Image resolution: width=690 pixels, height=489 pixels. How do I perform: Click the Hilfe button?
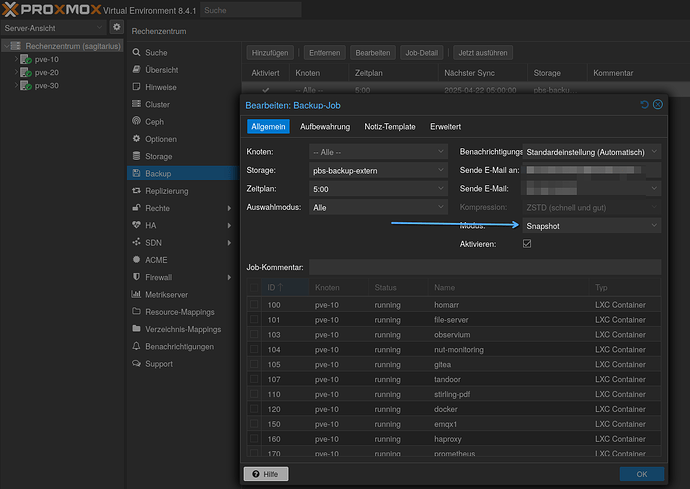(x=266, y=474)
